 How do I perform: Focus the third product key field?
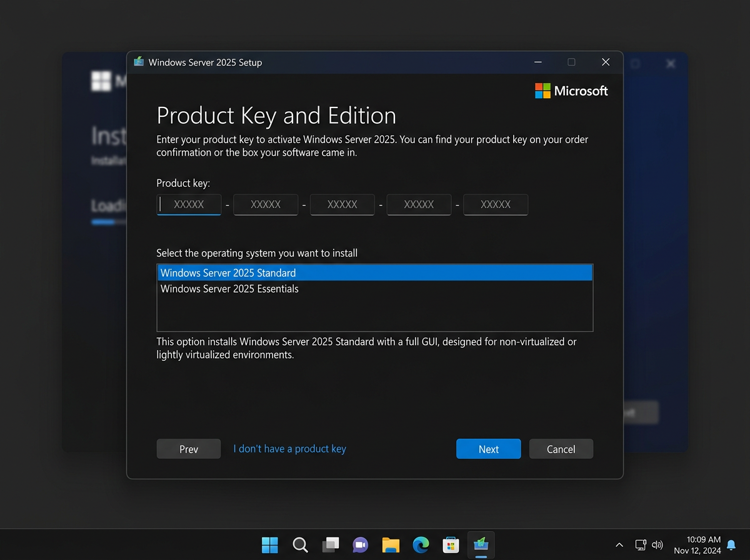tap(342, 204)
